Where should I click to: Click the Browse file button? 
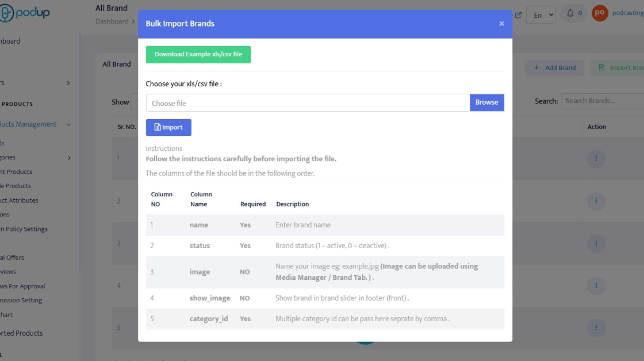point(486,102)
